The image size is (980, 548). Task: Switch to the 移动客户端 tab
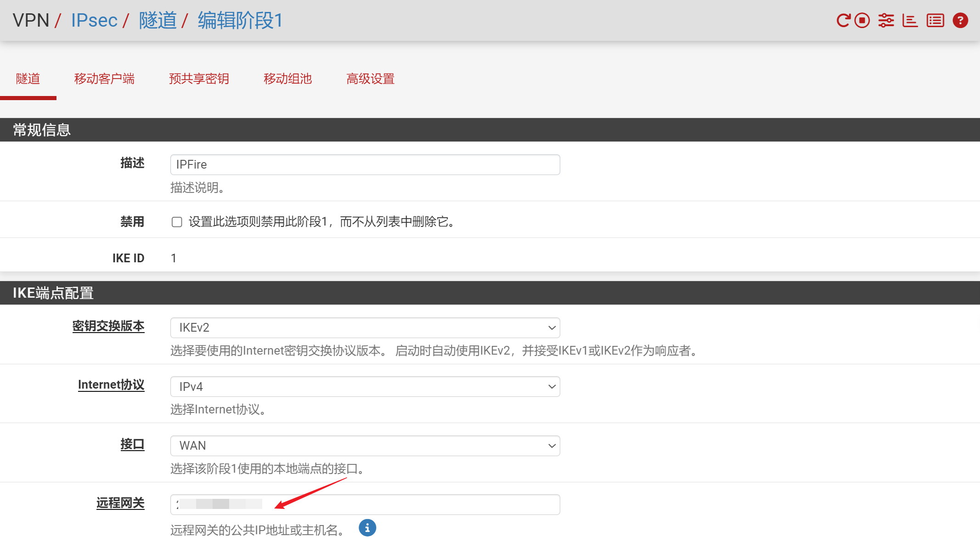coord(104,79)
